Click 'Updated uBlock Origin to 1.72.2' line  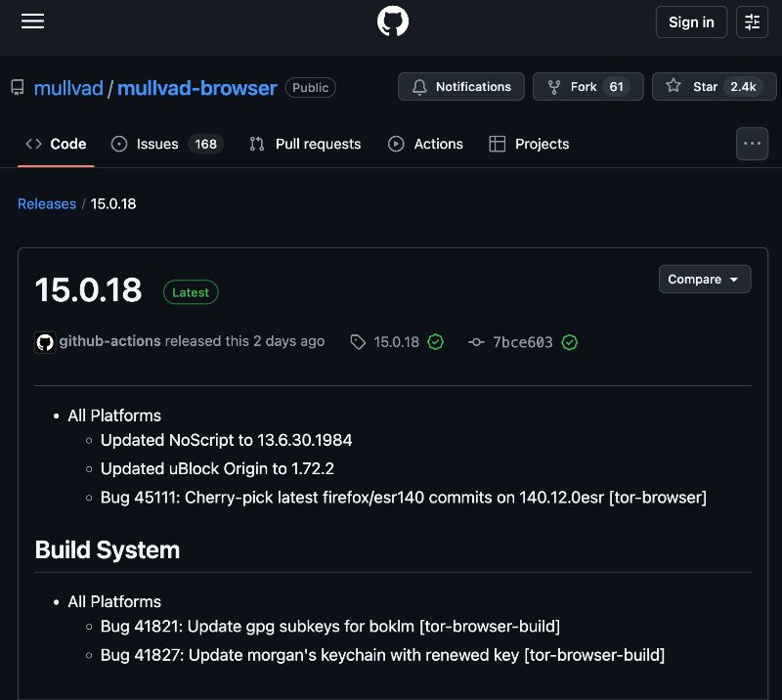(x=217, y=468)
